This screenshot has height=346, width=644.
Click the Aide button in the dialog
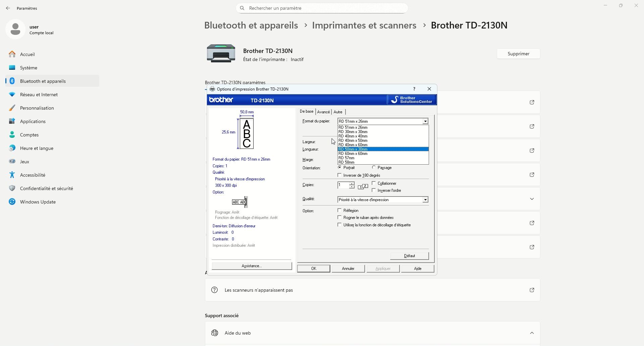pyautogui.click(x=418, y=269)
